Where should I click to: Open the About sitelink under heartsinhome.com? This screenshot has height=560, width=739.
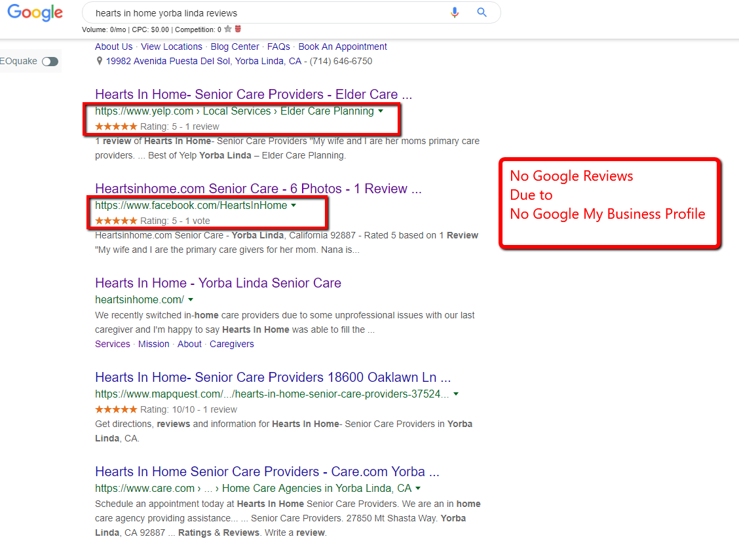[189, 344]
